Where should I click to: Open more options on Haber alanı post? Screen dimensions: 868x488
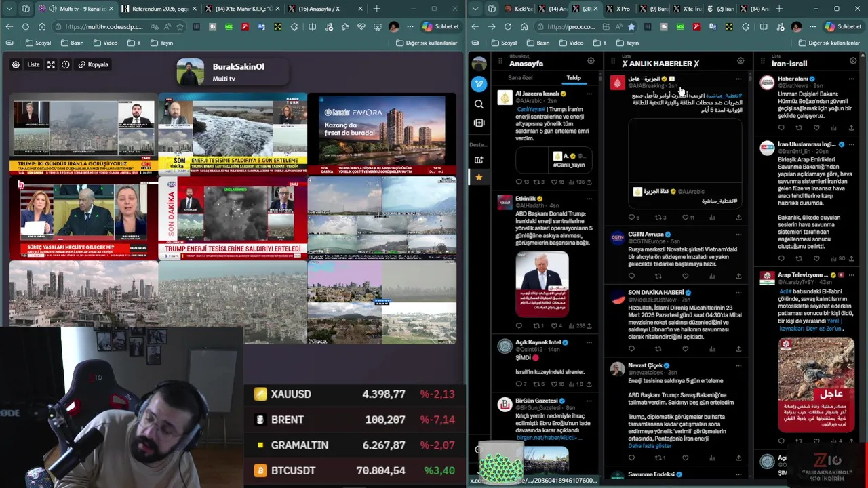click(x=852, y=79)
